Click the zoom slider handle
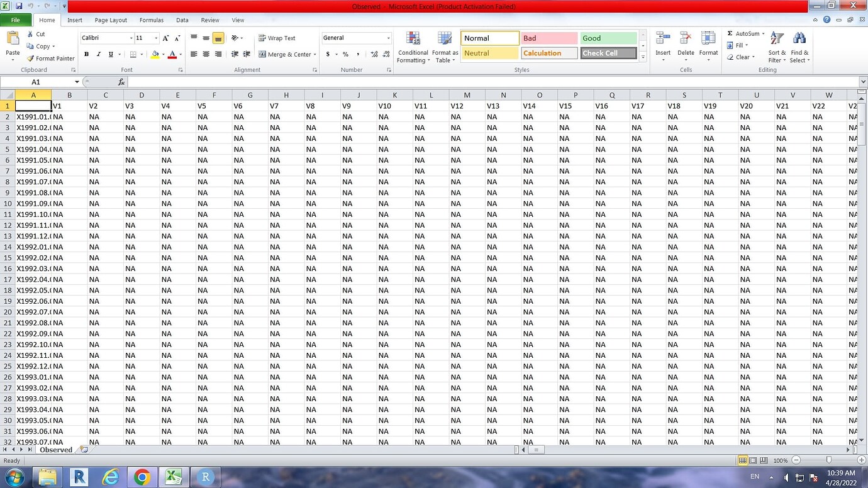The image size is (868, 488). 828,460
